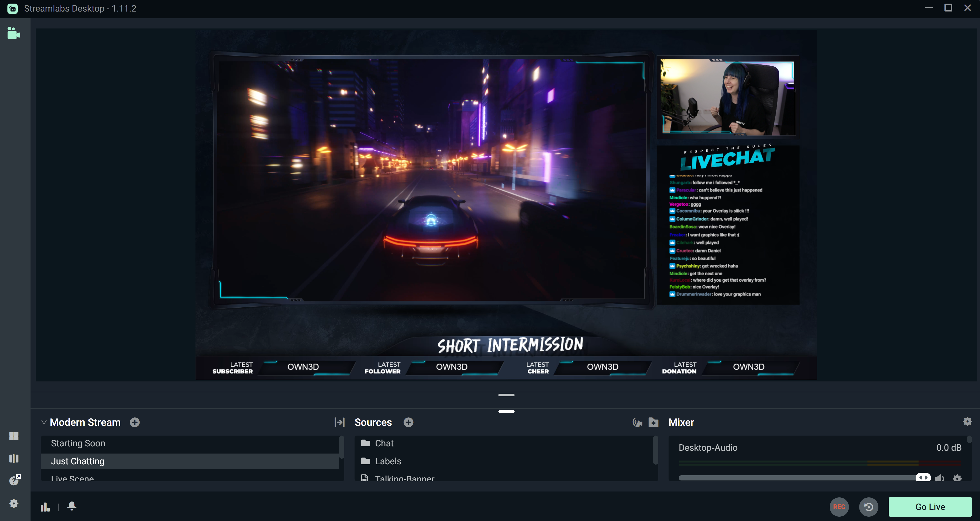This screenshot has height=521, width=980.
Task: Open the Dashboard pop-out icon
Action: (x=14, y=480)
